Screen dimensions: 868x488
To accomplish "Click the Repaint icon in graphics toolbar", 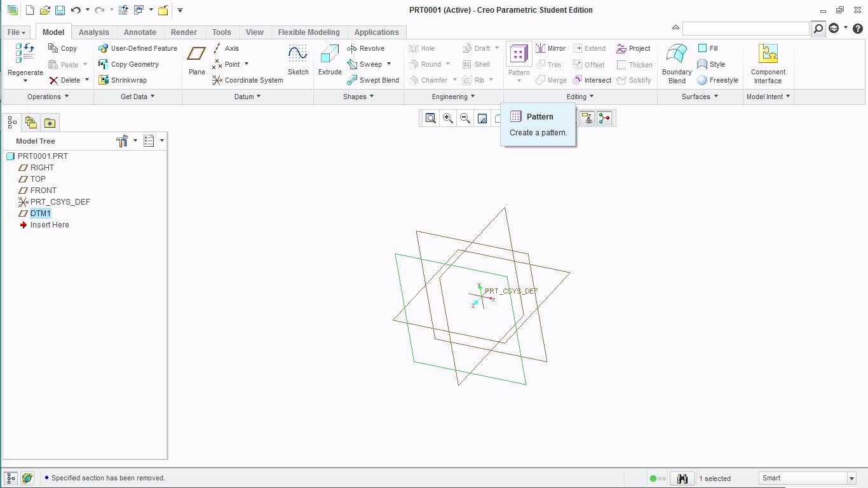I will point(482,118).
